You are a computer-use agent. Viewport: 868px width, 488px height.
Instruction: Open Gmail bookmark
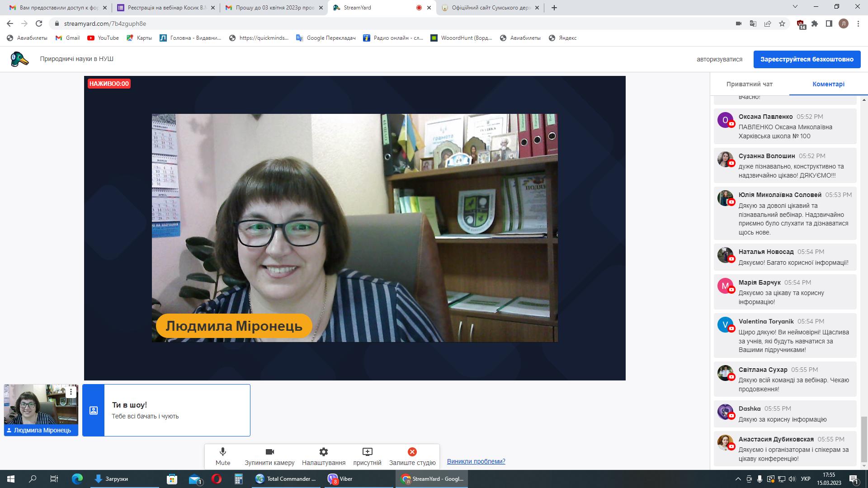coord(67,38)
